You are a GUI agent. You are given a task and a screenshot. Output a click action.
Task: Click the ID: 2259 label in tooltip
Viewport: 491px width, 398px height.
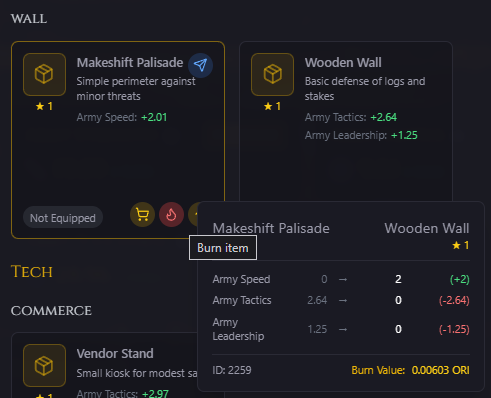tap(232, 370)
